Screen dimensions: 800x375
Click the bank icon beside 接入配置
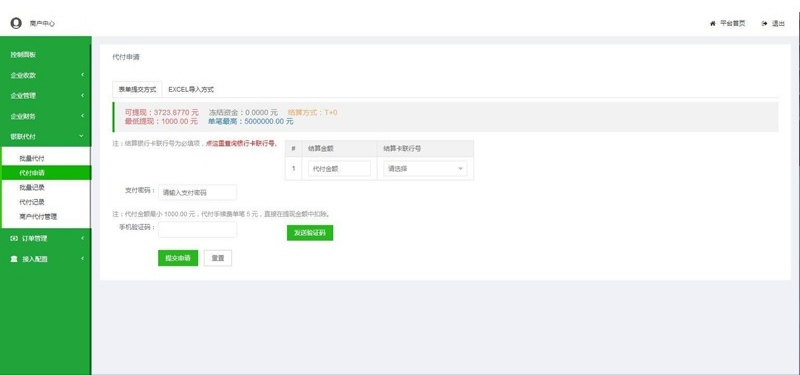tap(14, 259)
